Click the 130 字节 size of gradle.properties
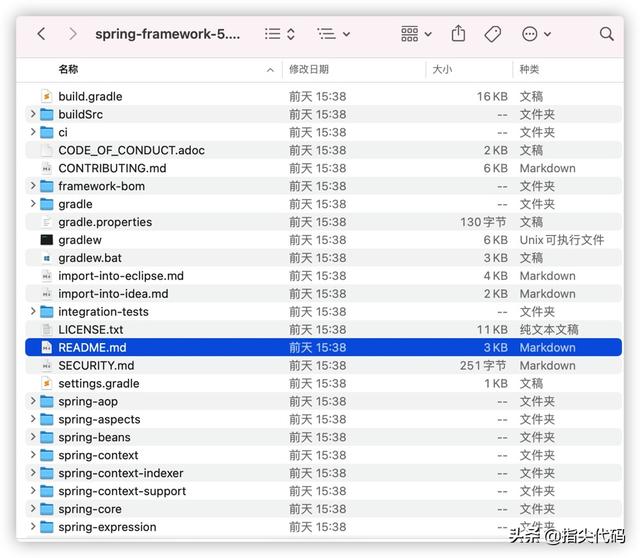Image resolution: width=640 pixels, height=558 pixels. tap(484, 222)
